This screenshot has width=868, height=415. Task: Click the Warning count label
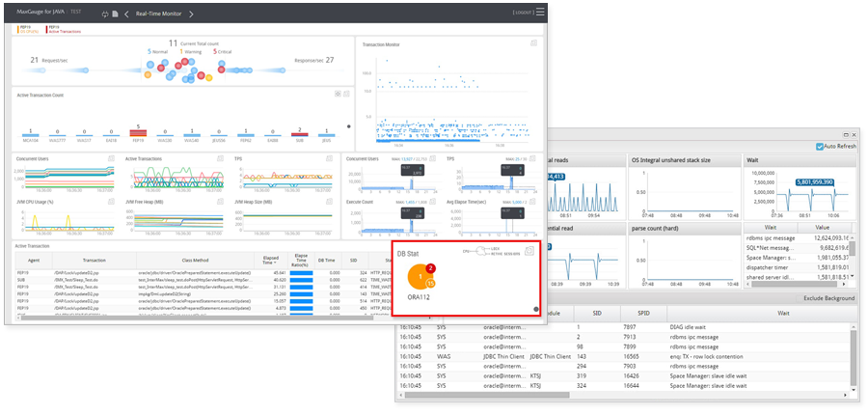tap(191, 51)
